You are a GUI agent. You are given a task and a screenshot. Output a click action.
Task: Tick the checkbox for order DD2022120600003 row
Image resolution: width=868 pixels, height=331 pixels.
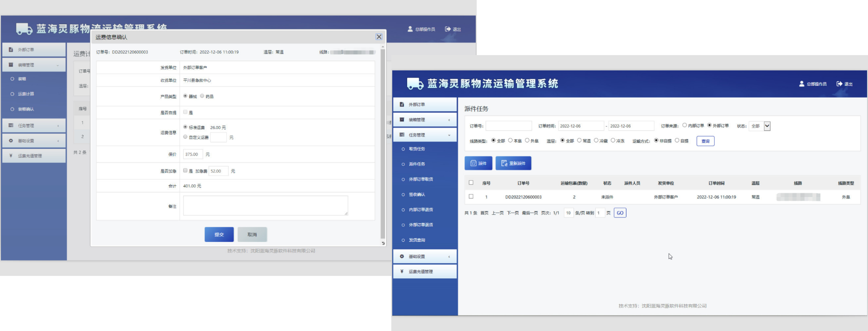pos(471,197)
